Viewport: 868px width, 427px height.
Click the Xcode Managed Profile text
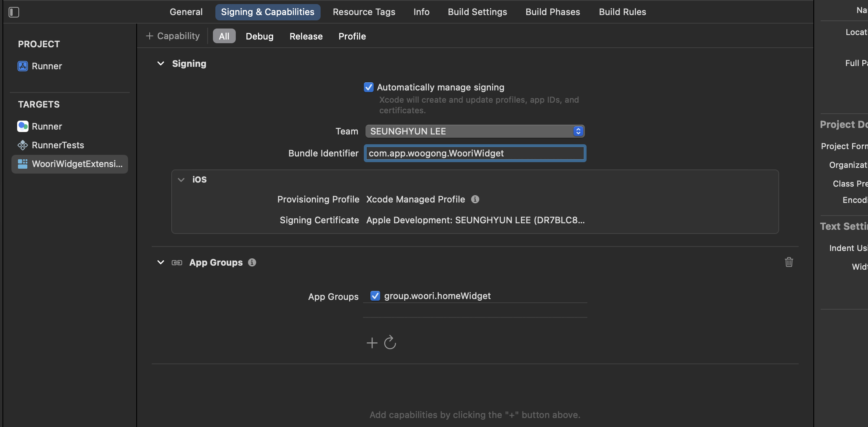pyautogui.click(x=416, y=199)
